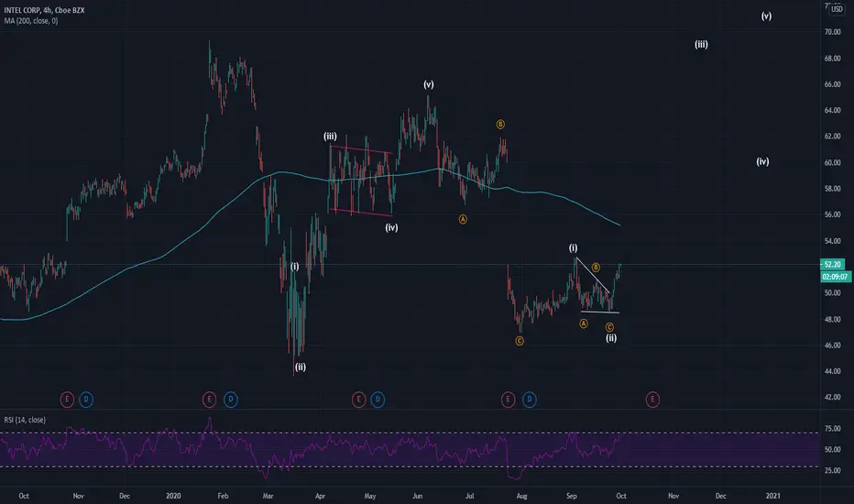The image size is (854, 504).
Task: Click wave label (i) at the September high
Action: pyautogui.click(x=573, y=248)
